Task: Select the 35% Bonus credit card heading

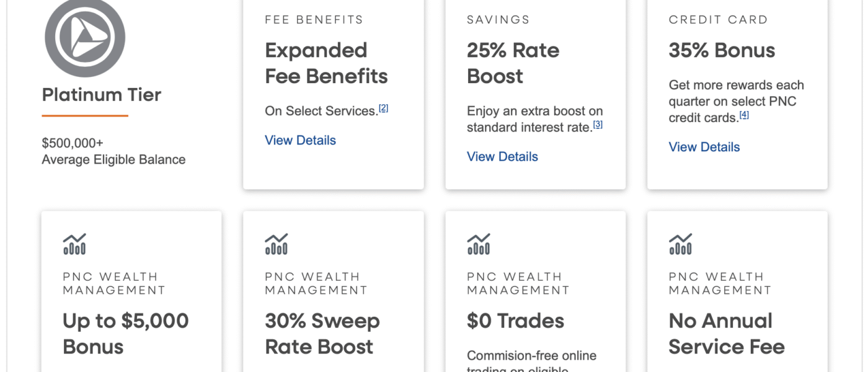Action: point(722,50)
